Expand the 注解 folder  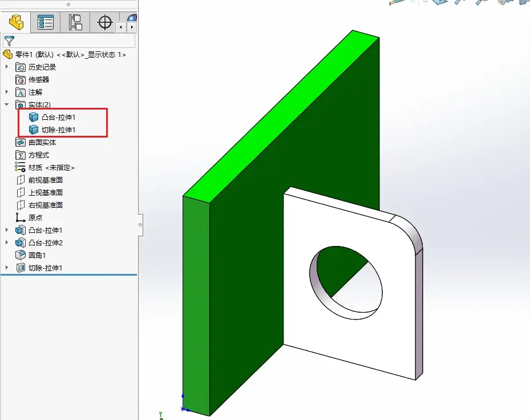point(7,92)
